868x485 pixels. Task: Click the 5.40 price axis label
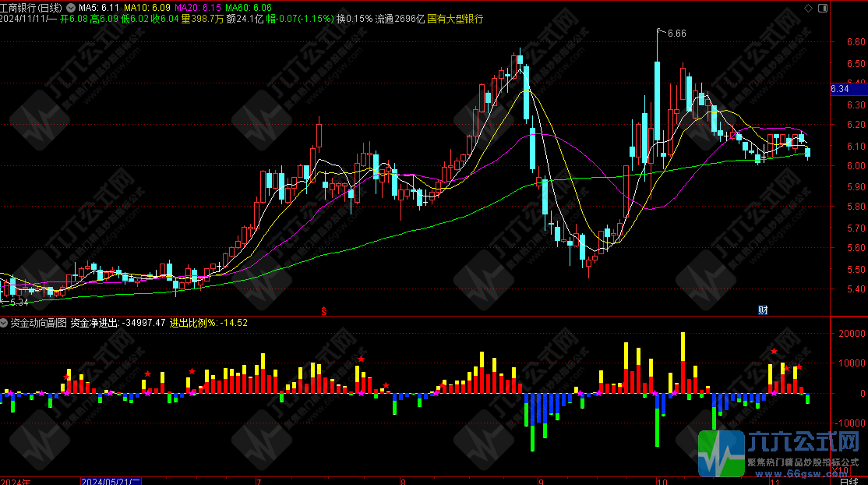856,289
